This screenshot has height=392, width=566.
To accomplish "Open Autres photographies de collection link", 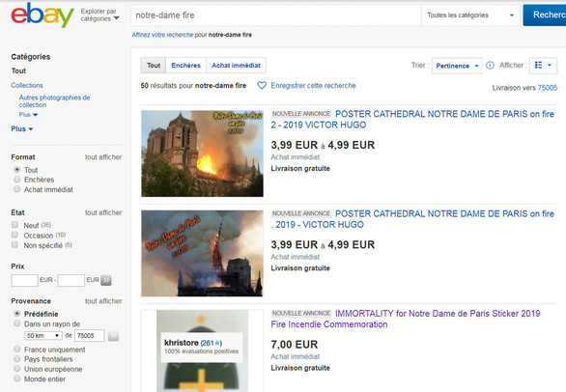I will (54, 101).
